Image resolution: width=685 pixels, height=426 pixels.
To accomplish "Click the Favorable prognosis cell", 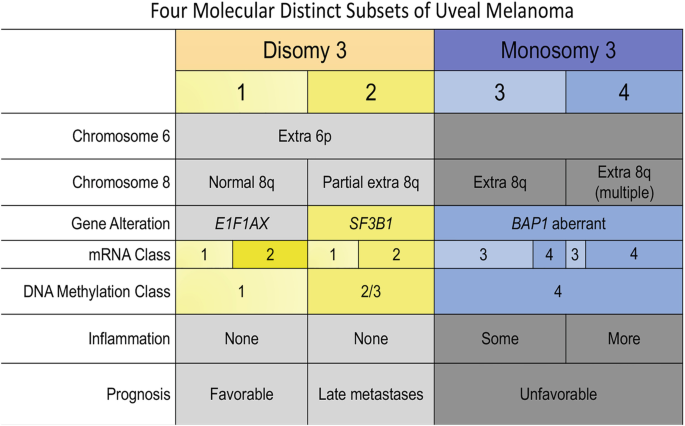I will click(x=241, y=395).
